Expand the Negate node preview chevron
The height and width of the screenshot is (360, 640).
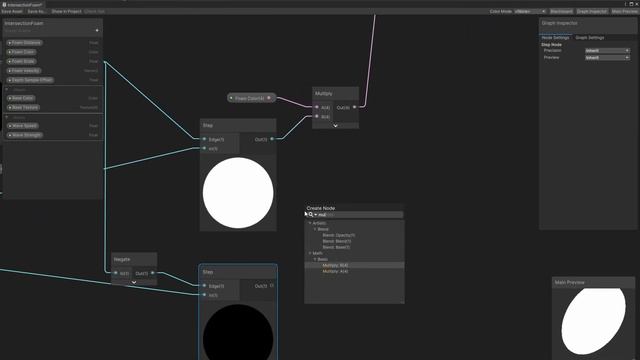tap(134, 282)
